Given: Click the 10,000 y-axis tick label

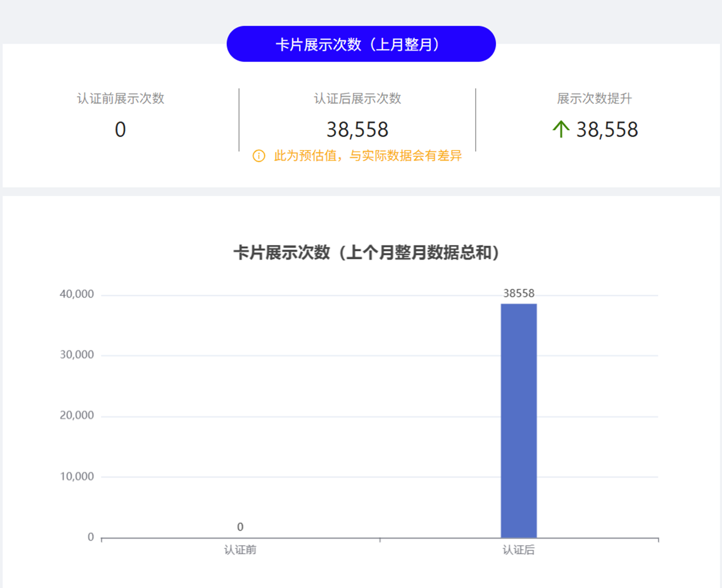Looking at the screenshot, I should point(77,477).
